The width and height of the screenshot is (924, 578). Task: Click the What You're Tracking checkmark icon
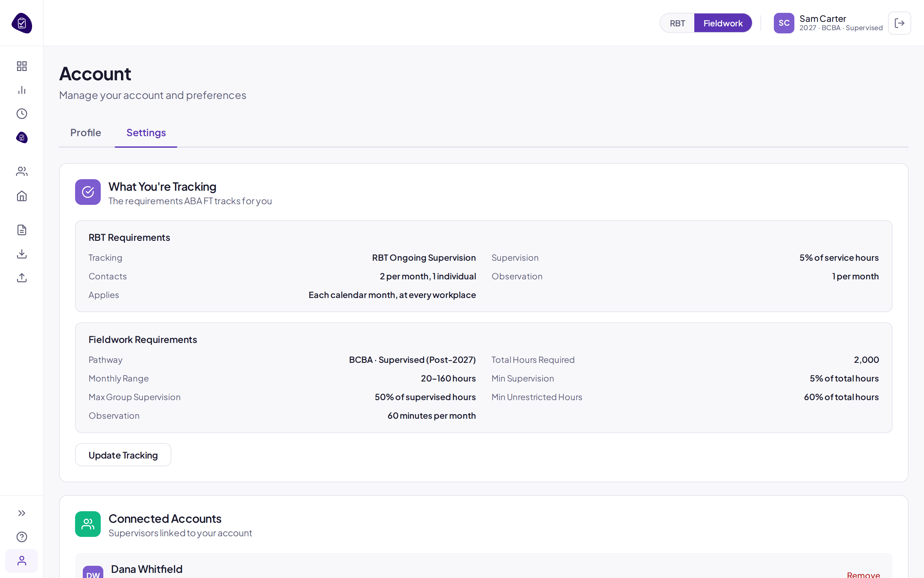click(88, 192)
